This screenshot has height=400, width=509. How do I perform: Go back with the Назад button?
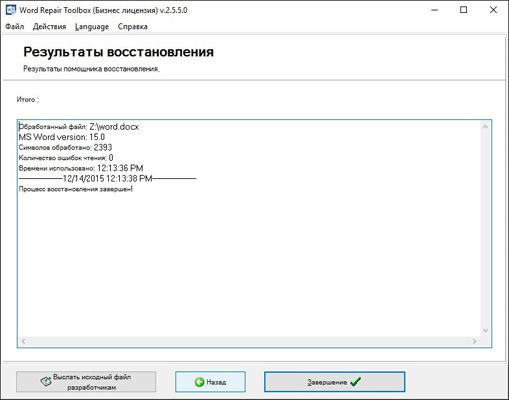pyautogui.click(x=210, y=382)
